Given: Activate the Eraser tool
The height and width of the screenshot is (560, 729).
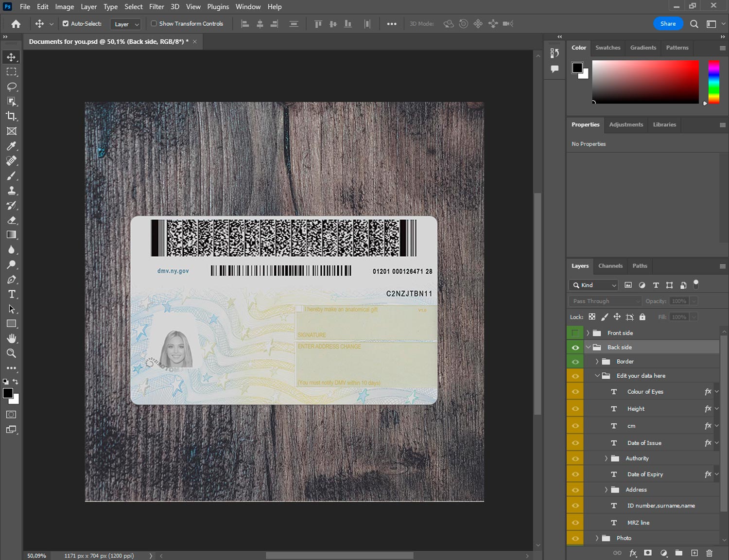Looking at the screenshot, I should pos(12,220).
